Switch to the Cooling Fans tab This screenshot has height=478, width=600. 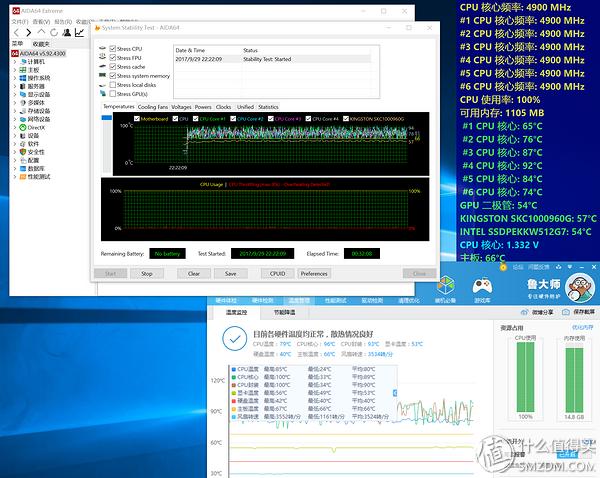pyautogui.click(x=153, y=107)
